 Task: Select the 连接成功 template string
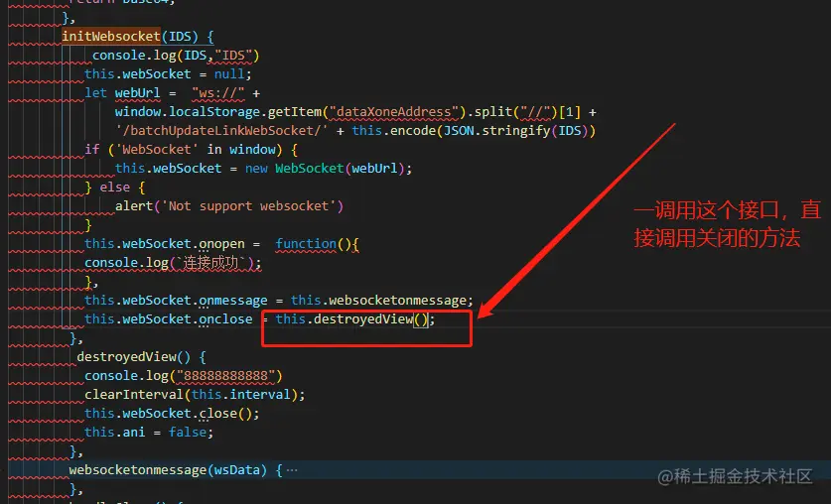pos(210,263)
